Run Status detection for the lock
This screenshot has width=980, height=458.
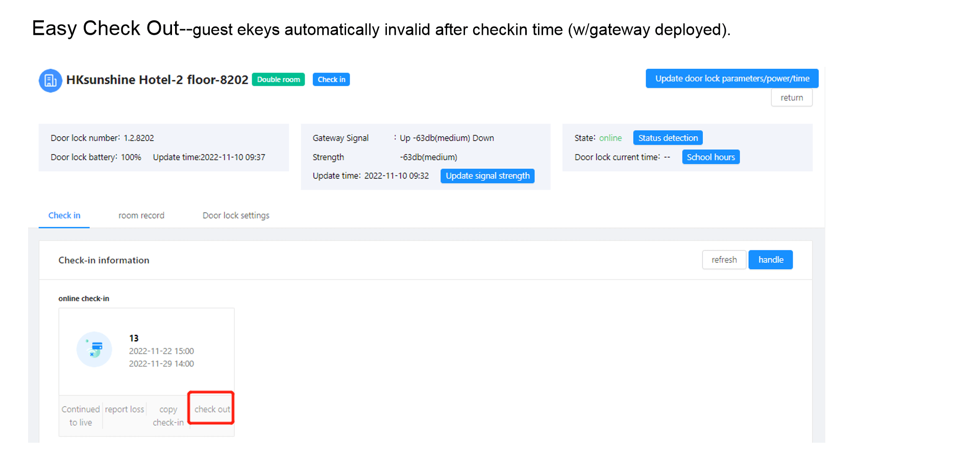(668, 138)
